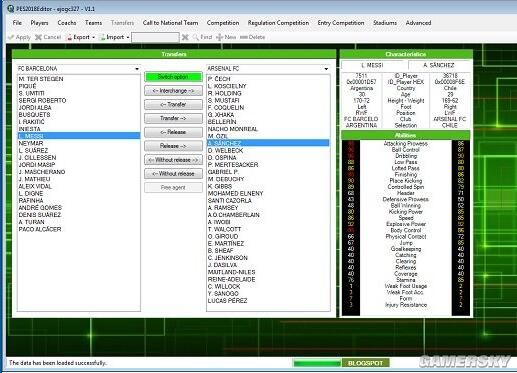Click the Interchange button
517x373 pixels.
pos(173,91)
